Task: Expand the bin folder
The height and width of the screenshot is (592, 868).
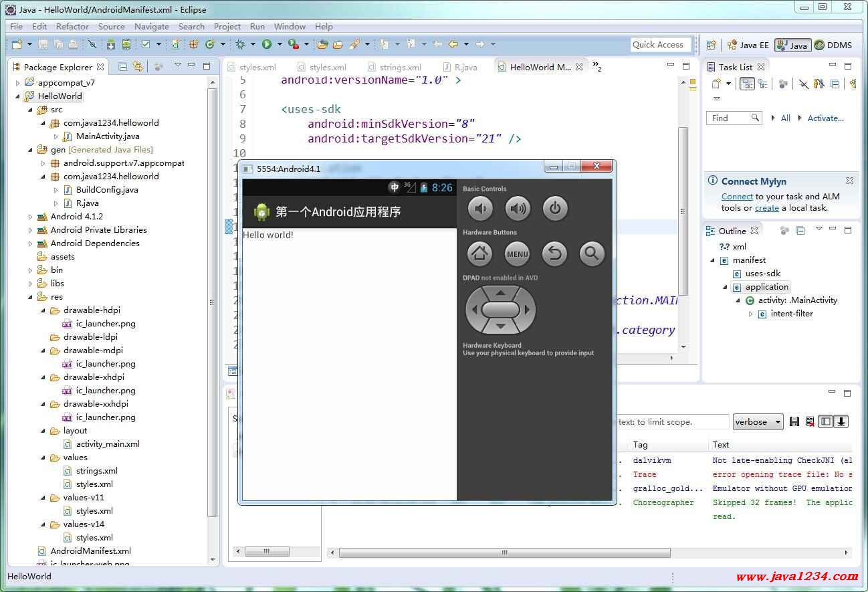Action: coord(31,270)
